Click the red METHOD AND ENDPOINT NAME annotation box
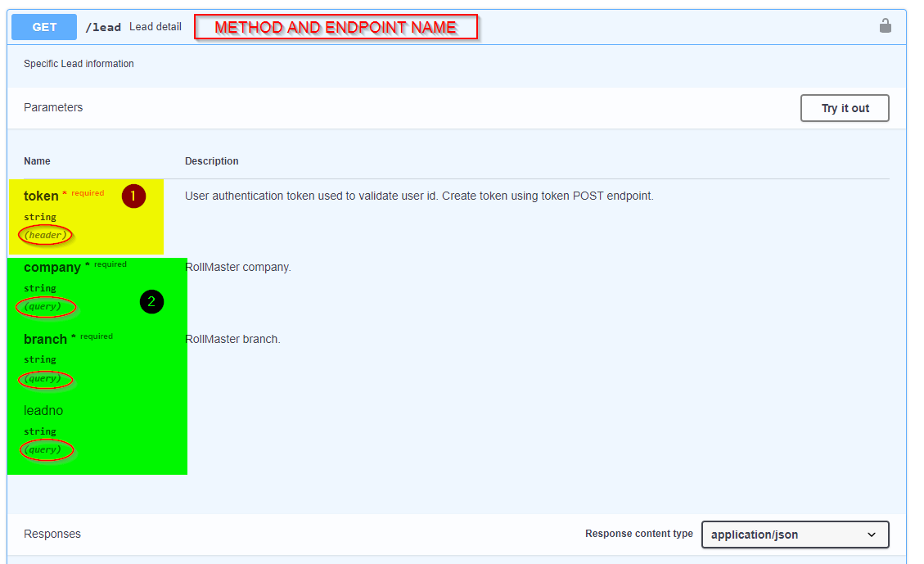924x564 pixels. tap(336, 26)
